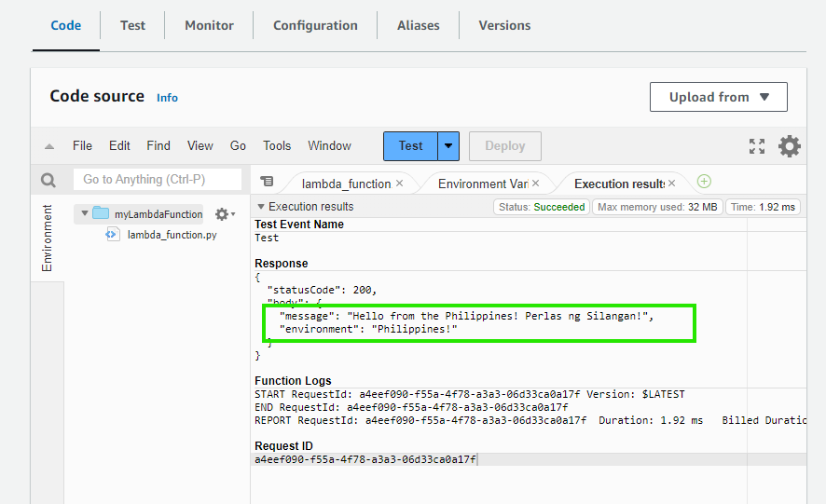This screenshot has width=826, height=504.
Task: Close the lambda_function tab
Action: click(x=399, y=184)
